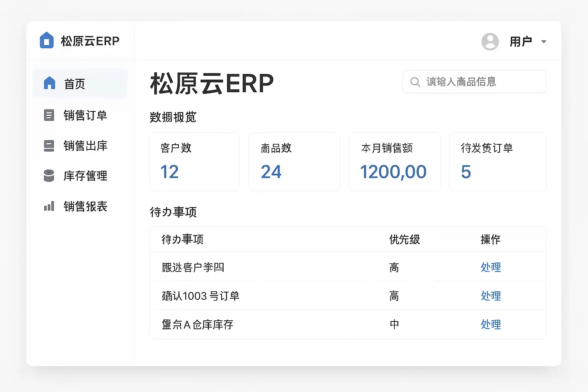Click the bar chart icon beside 销售报表
The image size is (588, 392).
click(49, 206)
